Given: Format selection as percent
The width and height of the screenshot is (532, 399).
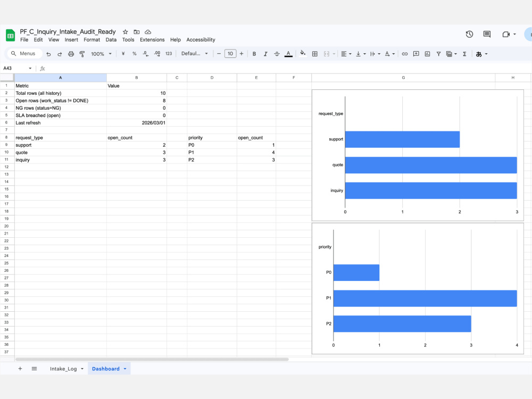Looking at the screenshot, I should pyautogui.click(x=135, y=54).
